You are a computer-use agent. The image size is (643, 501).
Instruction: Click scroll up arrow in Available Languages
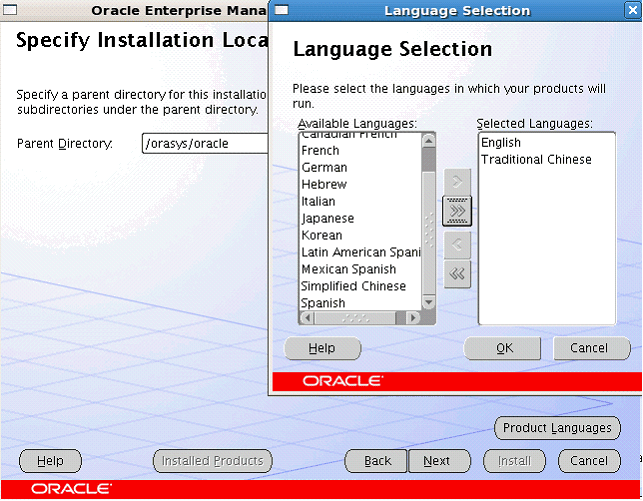coord(429,141)
